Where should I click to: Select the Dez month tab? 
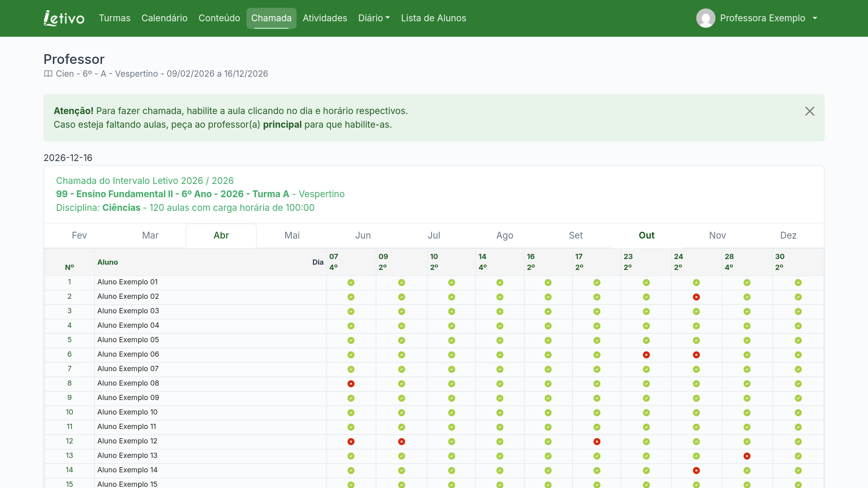click(788, 235)
